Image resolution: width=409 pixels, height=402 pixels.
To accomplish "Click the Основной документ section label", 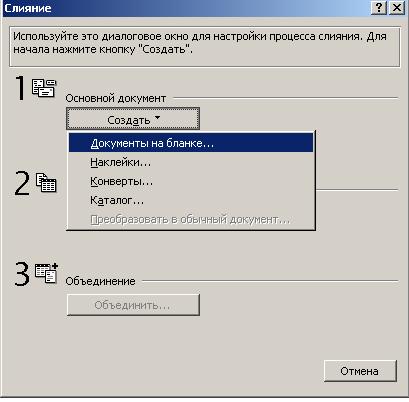I will click(116, 99).
